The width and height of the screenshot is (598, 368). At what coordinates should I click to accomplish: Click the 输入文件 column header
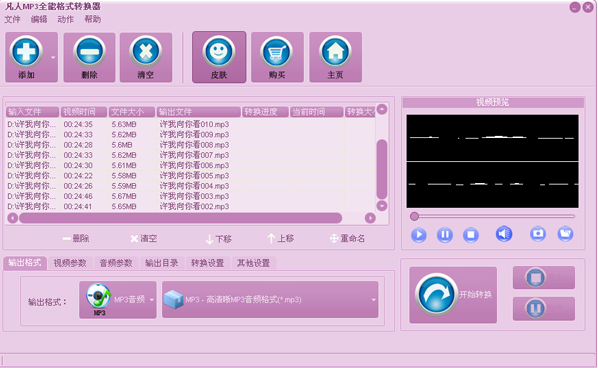click(32, 112)
